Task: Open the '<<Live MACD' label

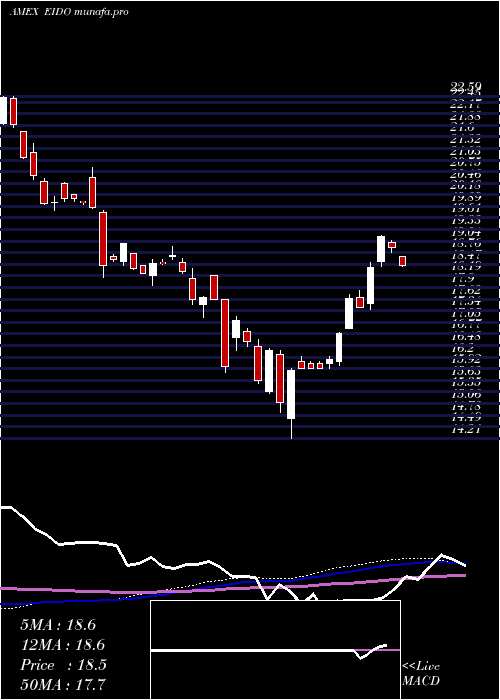Action: click(421, 674)
